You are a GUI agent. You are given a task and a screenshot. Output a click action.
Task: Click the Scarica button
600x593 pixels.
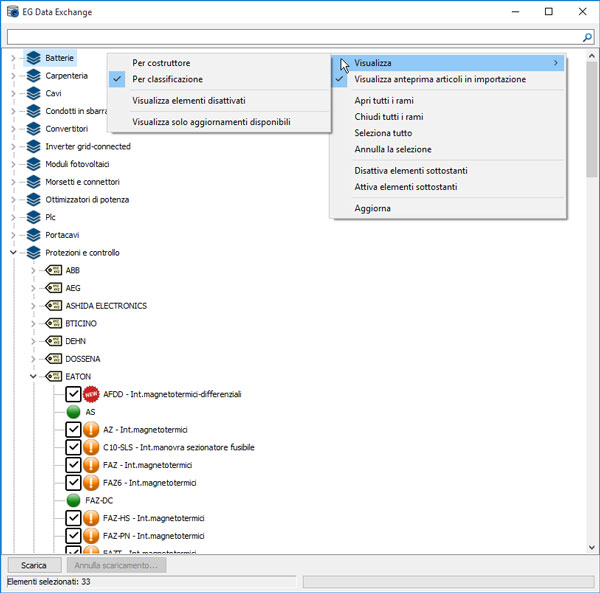tap(34, 565)
